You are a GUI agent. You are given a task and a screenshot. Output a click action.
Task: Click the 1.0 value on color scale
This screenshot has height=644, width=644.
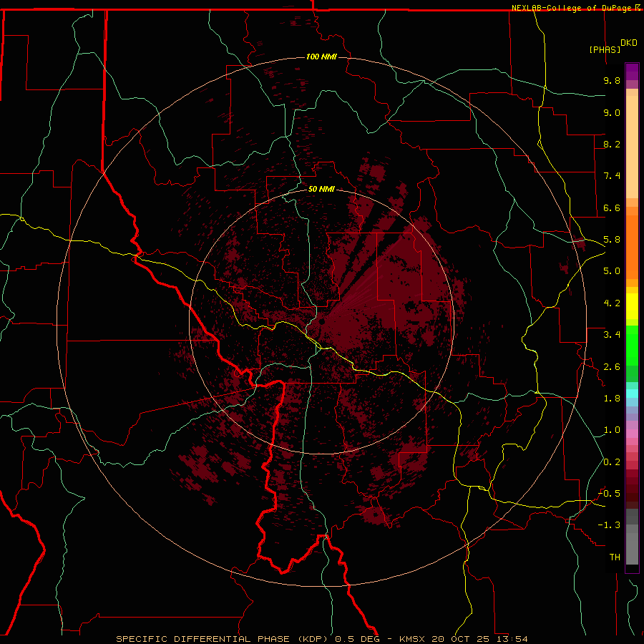(612, 430)
